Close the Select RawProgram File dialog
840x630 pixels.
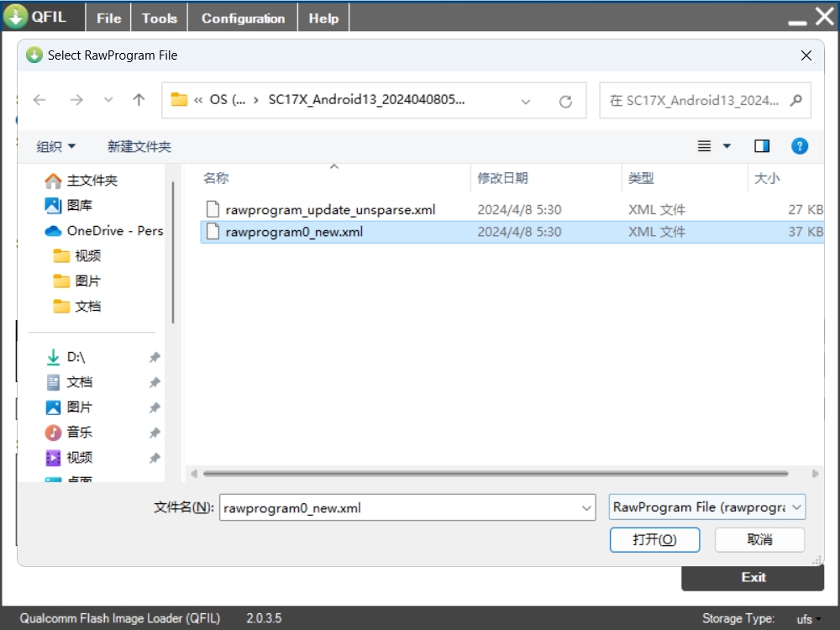(806, 55)
